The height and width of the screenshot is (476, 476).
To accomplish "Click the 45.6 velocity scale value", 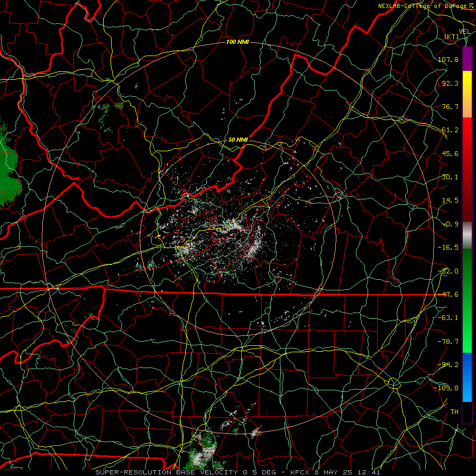I will 450,153.
